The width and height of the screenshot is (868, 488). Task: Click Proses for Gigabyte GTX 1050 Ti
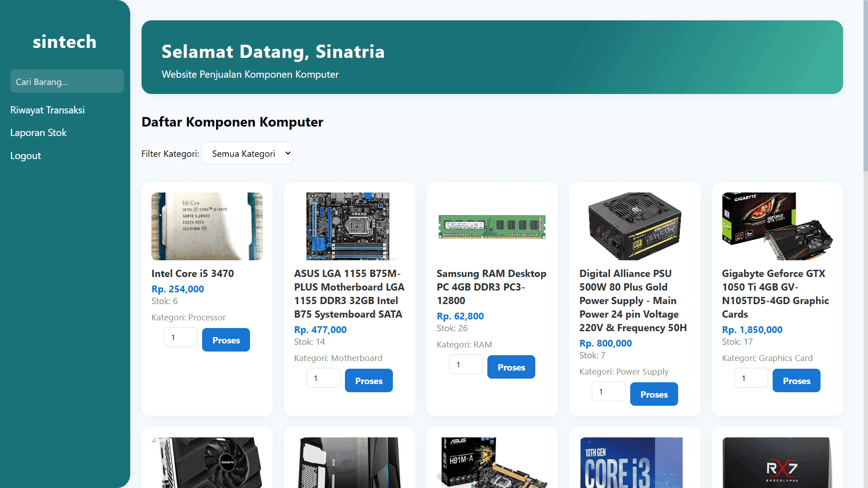(797, 380)
